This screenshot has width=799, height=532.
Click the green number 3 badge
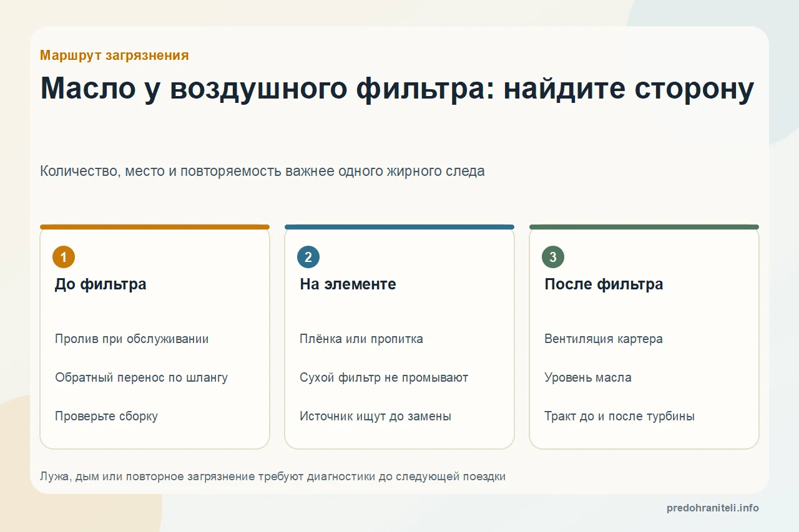(553, 257)
